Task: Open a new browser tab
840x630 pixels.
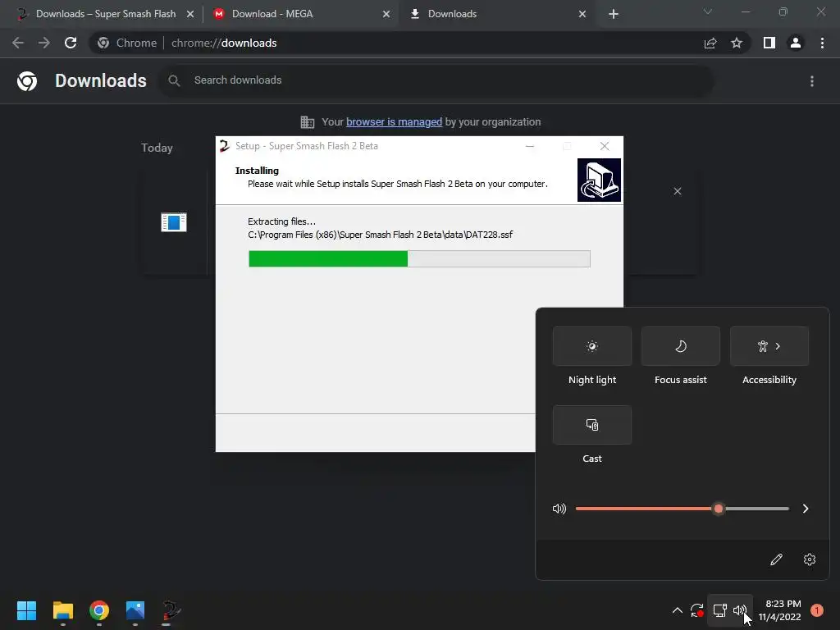Action: (x=614, y=14)
